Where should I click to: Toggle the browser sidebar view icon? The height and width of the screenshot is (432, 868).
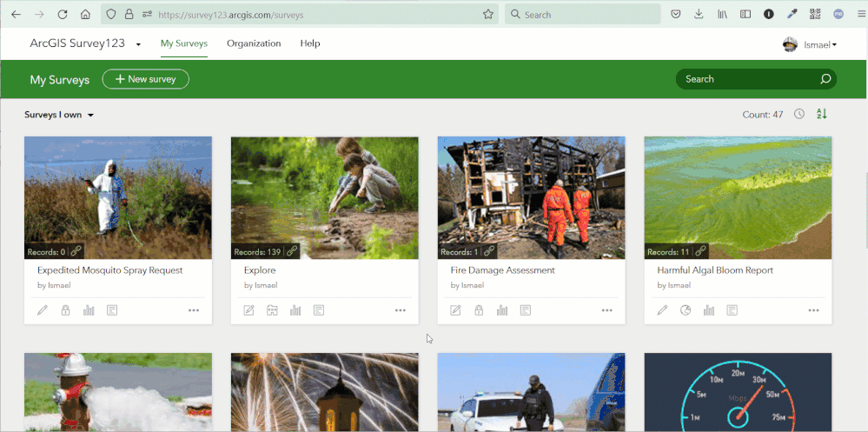[745, 15]
